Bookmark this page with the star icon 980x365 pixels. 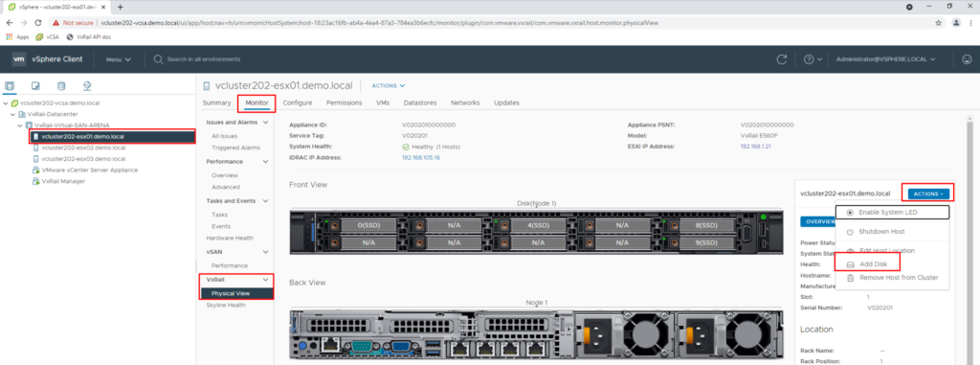(x=938, y=23)
